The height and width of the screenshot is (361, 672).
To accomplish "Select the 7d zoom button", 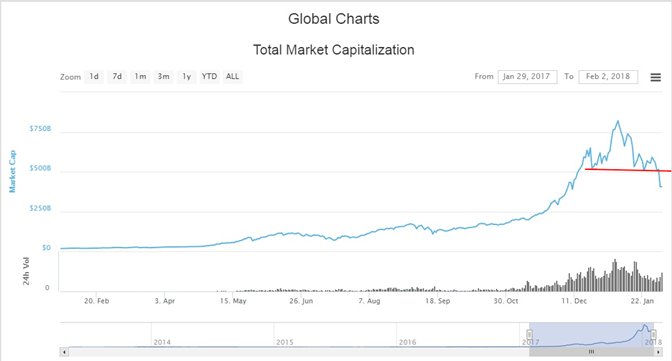I will point(117,77).
